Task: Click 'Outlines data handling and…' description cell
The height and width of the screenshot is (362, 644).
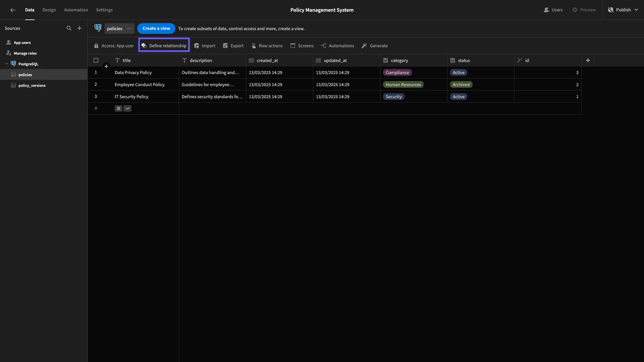Action: 212,72
